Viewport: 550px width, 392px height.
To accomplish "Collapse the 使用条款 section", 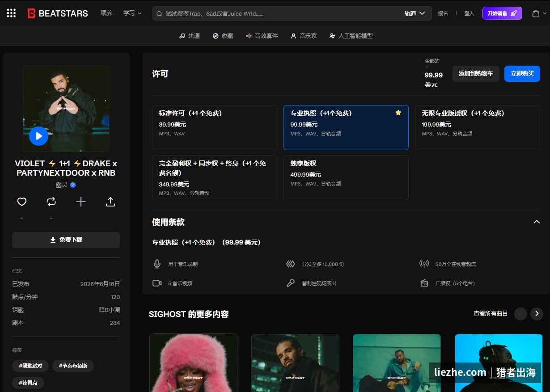I will (x=537, y=222).
